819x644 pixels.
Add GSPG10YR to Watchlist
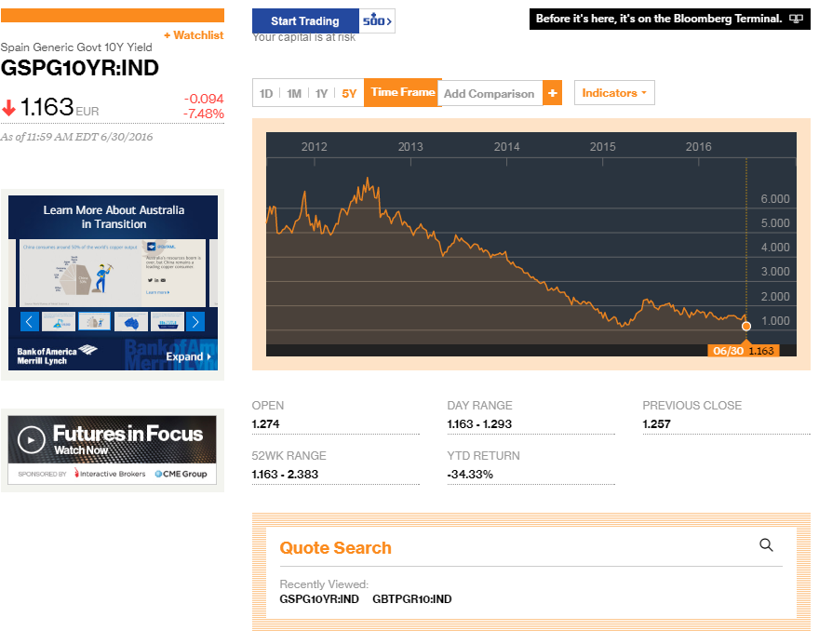194,35
